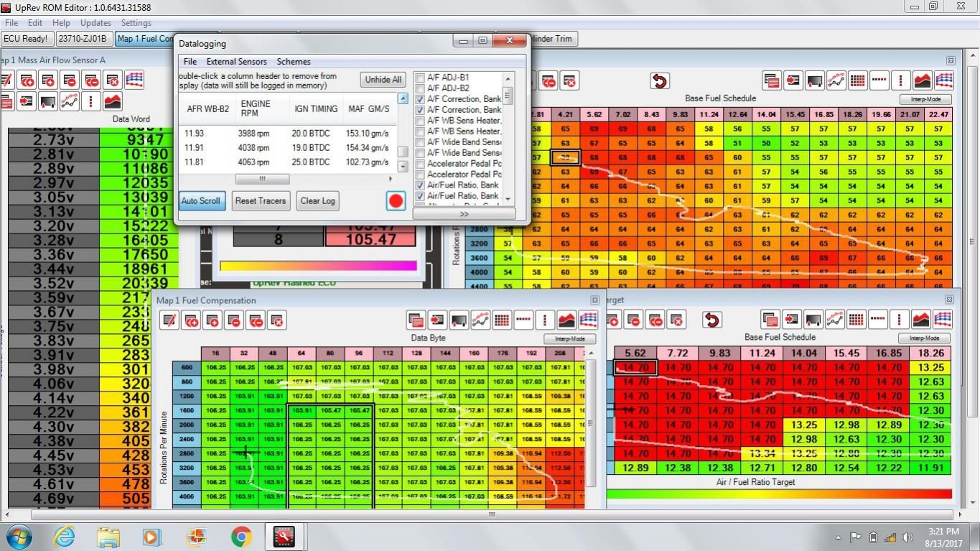Click vertical dots icon in upper Base Fuel Schedule window
Image resolution: width=980 pixels, height=551 pixels.
click(x=901, y=81)
